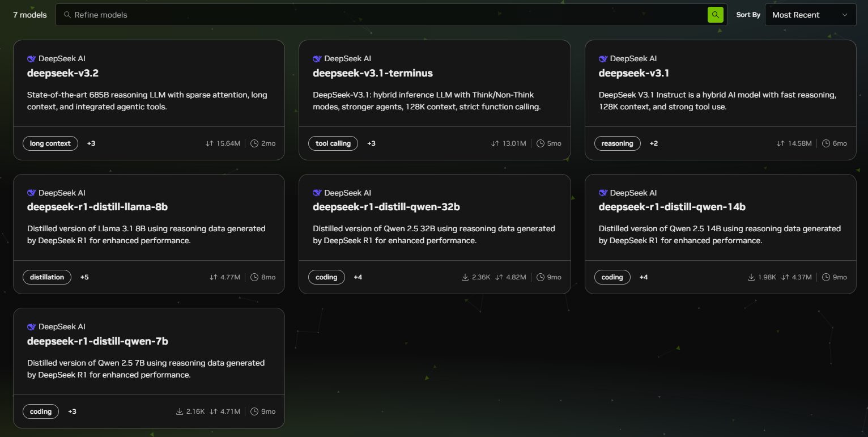Expand +4 more tags on distill-qwen-14b card
Screen dimensions: 868x437
[x=644, y=277]
